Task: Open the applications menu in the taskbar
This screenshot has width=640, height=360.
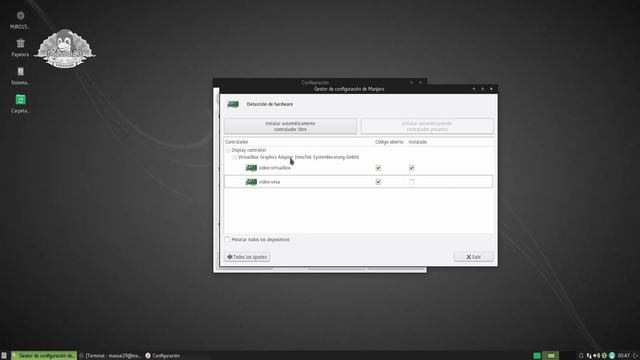Action: point(4,356)
